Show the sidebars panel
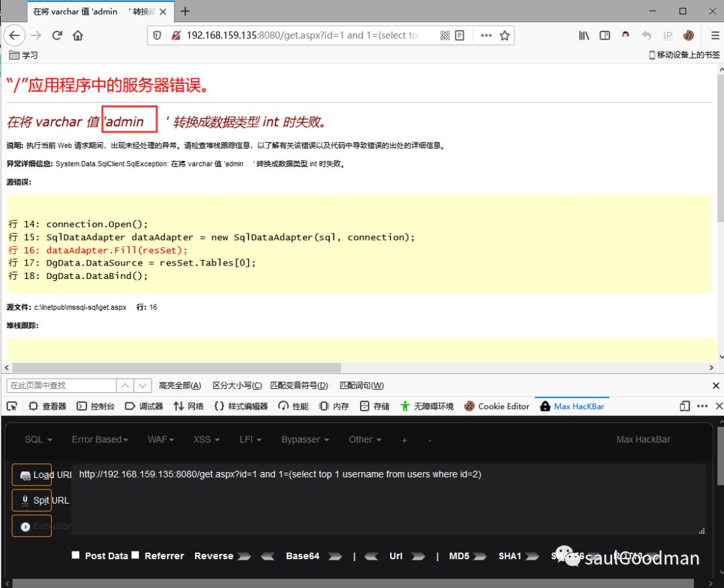724x588 pixels. (x=605, y=36)
